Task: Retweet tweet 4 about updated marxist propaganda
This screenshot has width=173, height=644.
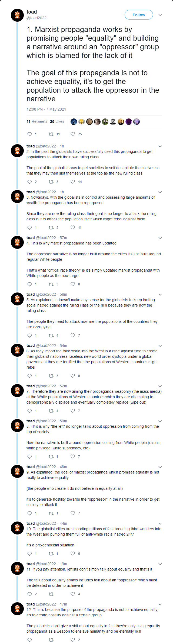Action: (x=51, y=284)
